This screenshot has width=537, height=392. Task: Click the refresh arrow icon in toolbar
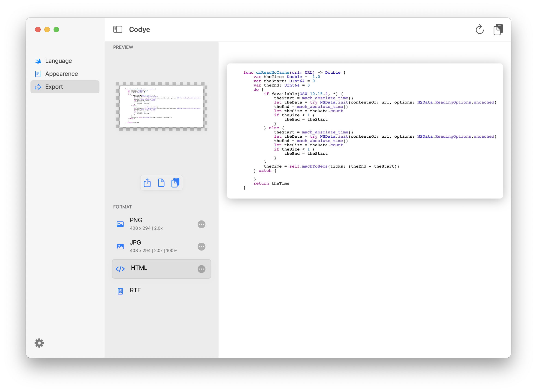[480, 29]
